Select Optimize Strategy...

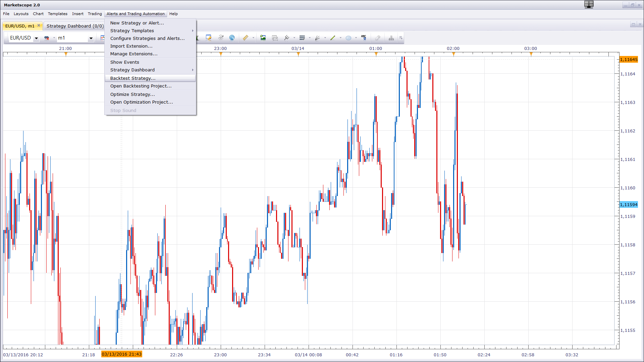point(150,94)
